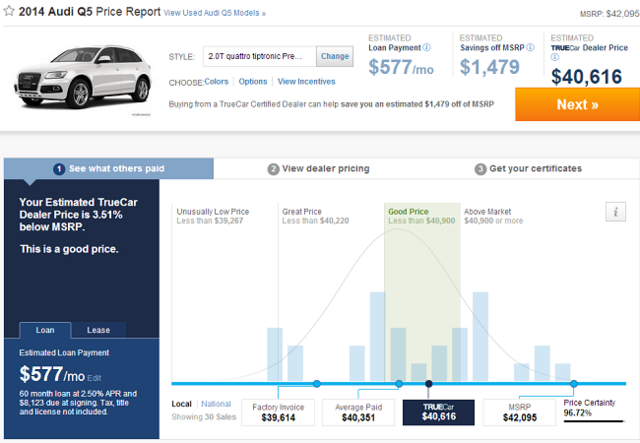Image resolution: width=640 pixels, height=443 pixels.
Task: Switch to National sales data
Action: [216, 404]
